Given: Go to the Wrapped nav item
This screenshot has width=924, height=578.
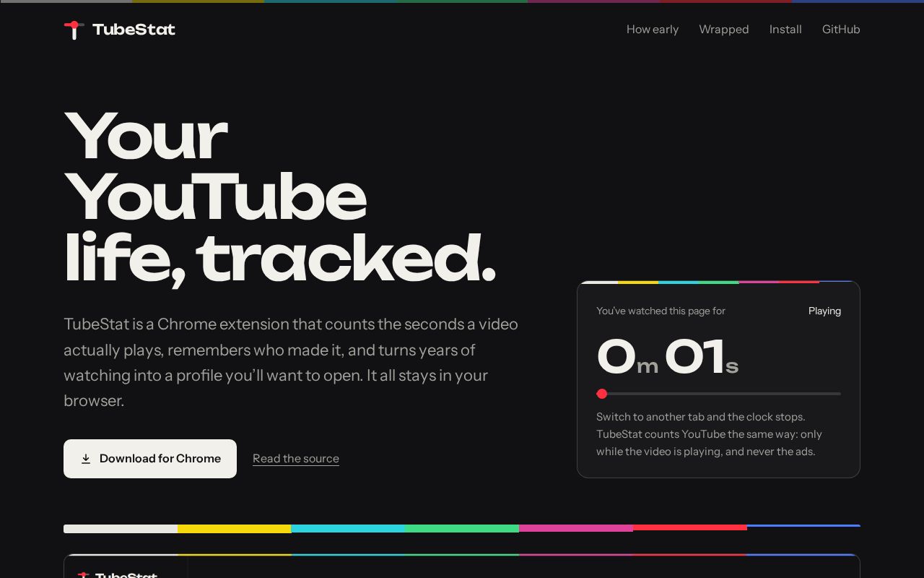Looking at the screenshot, I should pyautogui.click(x=724, y=30).
